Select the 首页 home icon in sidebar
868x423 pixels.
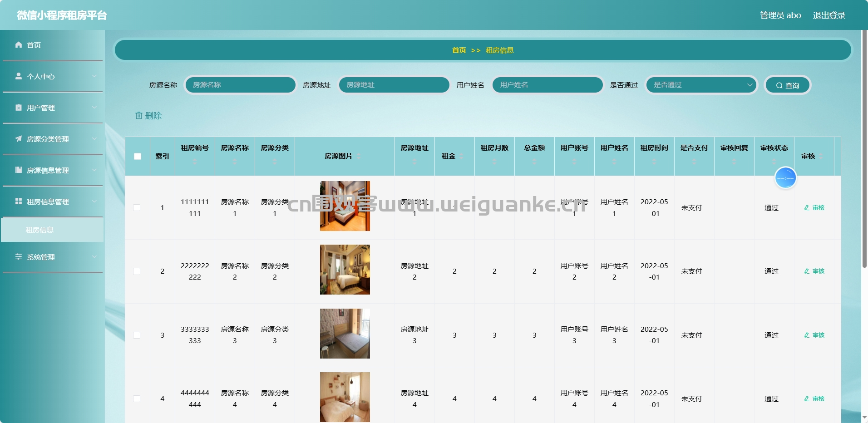18,44
